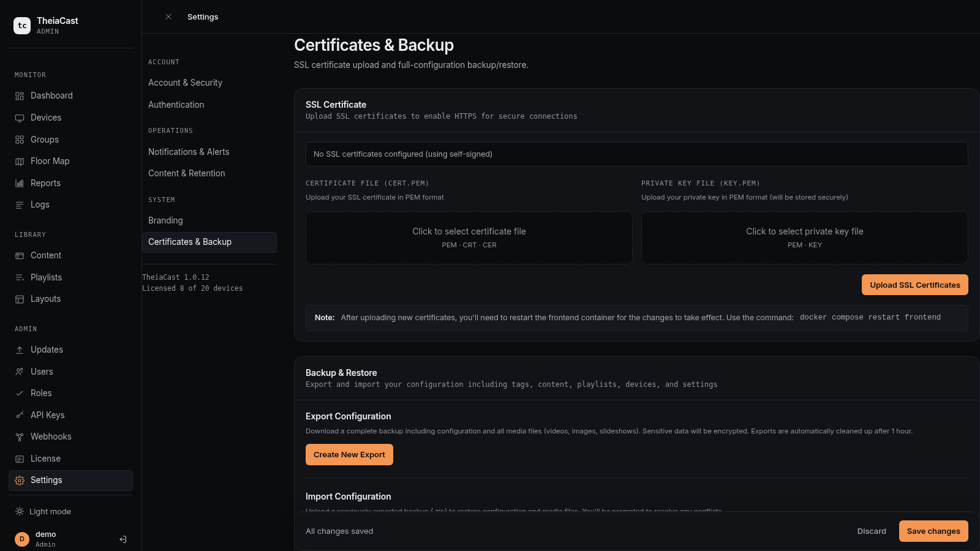
Task: Click the logout icon beside demo user
Action: (123, 539)
